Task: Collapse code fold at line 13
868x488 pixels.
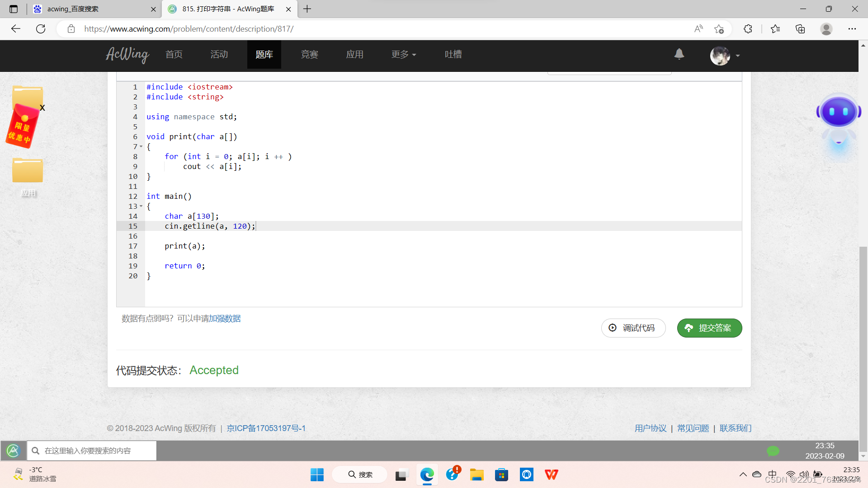Action: [x=141, y=206]
